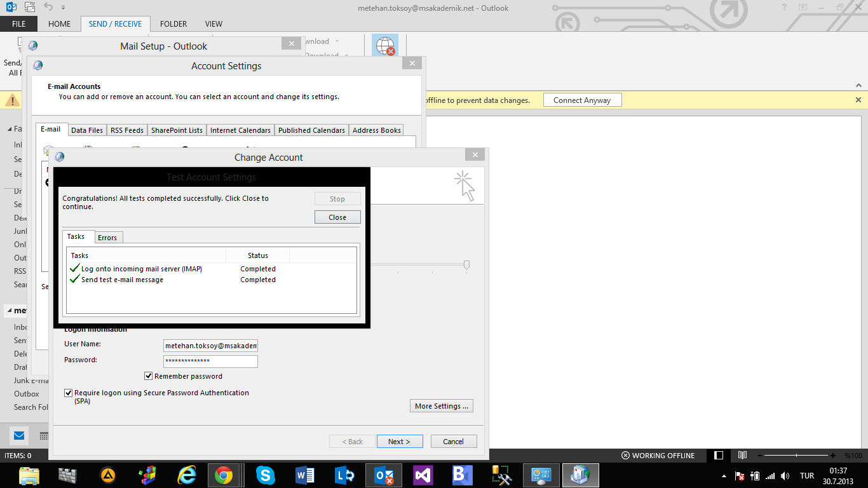Collapse the metehan account folder tree
The image size is (868, 488).
point(9,311)
